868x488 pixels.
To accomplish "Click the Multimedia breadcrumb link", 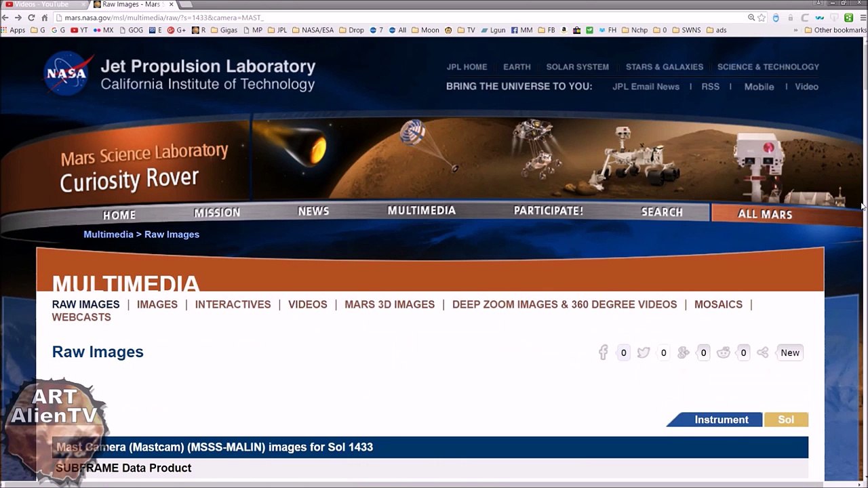I will (x=108, y=235).
